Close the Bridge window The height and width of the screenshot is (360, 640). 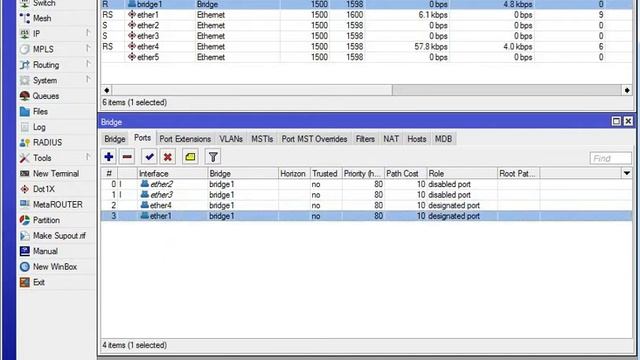628,121
